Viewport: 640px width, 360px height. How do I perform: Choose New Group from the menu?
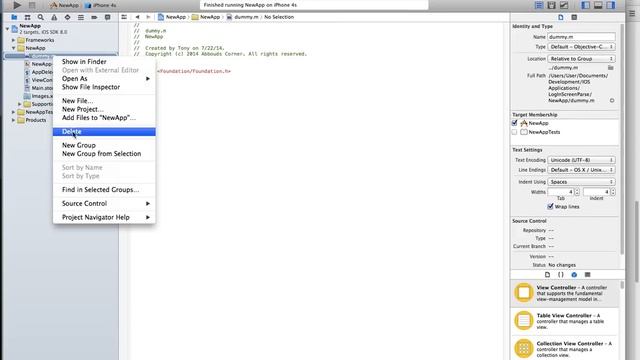pyautogui.click(x=104, y=145)
